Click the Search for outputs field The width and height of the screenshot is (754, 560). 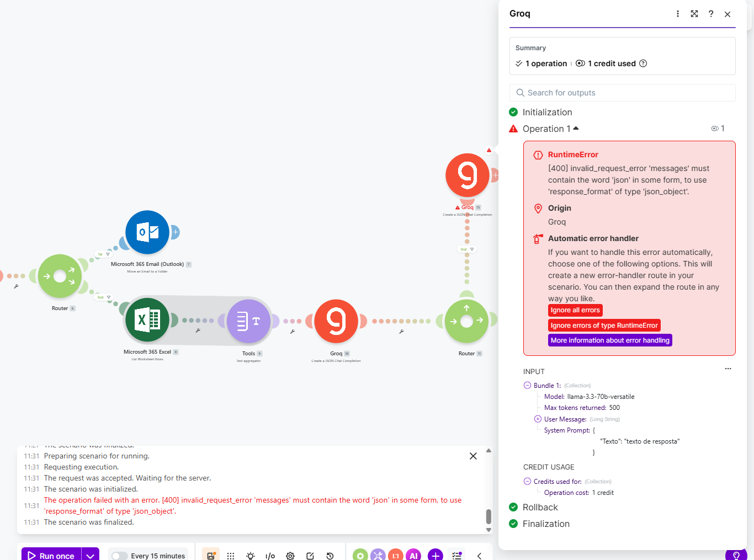[623, 93]
